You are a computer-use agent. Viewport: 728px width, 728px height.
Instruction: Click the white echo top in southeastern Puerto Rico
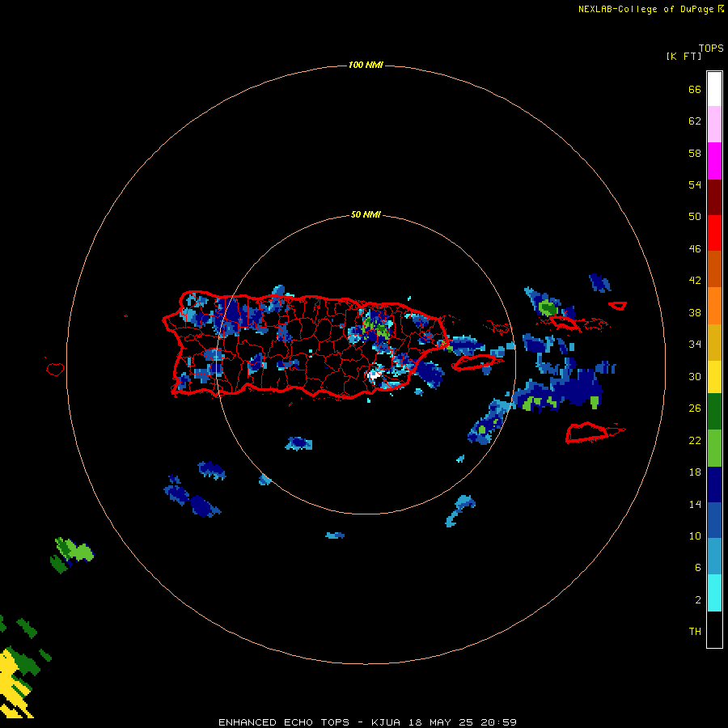point(373,375)
